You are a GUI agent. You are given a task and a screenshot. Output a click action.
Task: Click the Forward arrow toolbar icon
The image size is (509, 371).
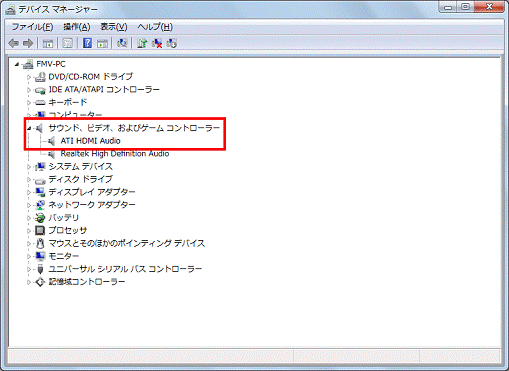pos(28,43)
